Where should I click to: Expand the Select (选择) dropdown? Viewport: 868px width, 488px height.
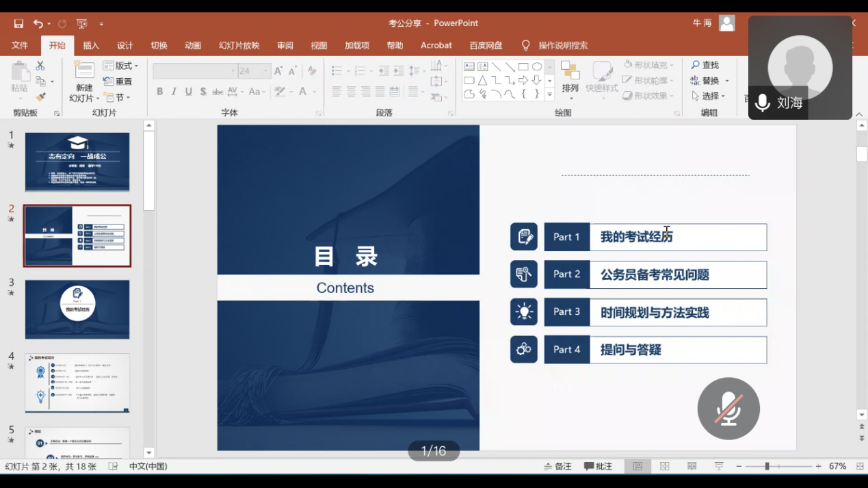click(710, 97)
